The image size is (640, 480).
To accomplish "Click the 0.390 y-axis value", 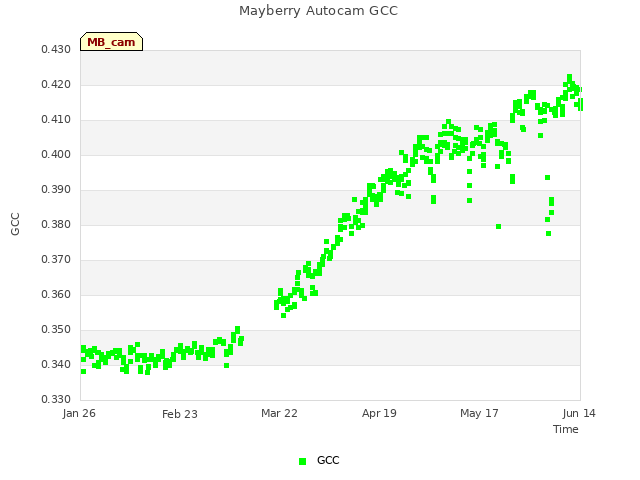I will pyautogui.click(x=56, y=190).
